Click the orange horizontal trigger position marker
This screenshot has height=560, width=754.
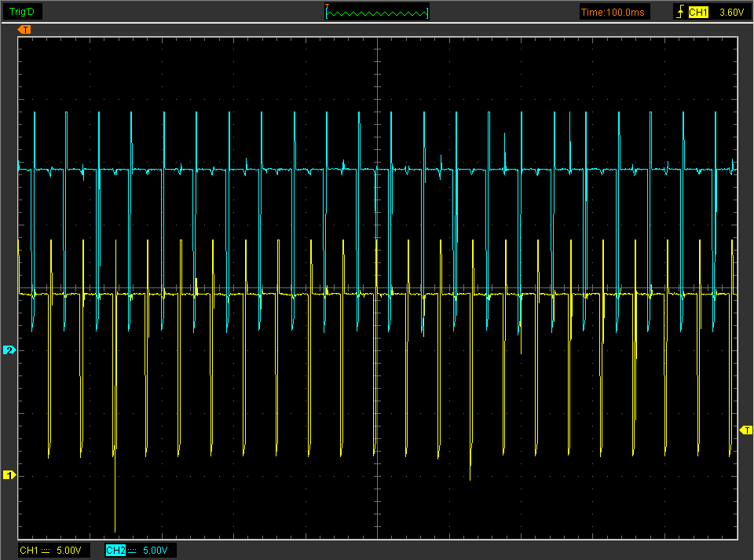point(25,30)
